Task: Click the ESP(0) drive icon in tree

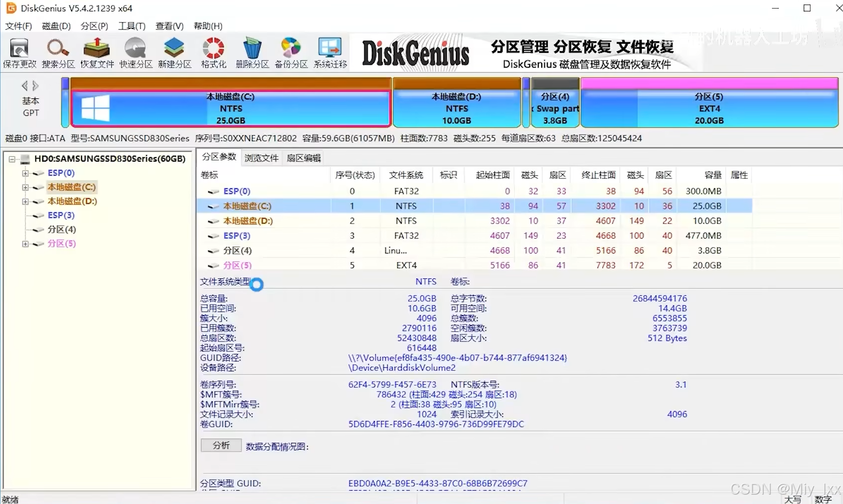Action: tap(38, 173)
